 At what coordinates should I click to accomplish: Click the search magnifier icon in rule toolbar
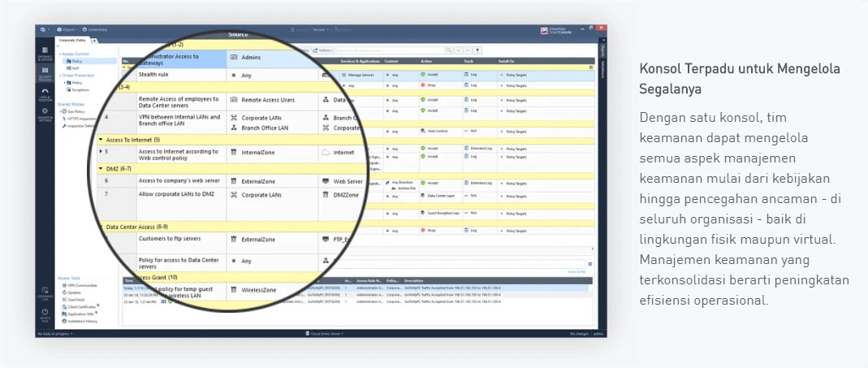pyautogui.click(x=449, y=50)
